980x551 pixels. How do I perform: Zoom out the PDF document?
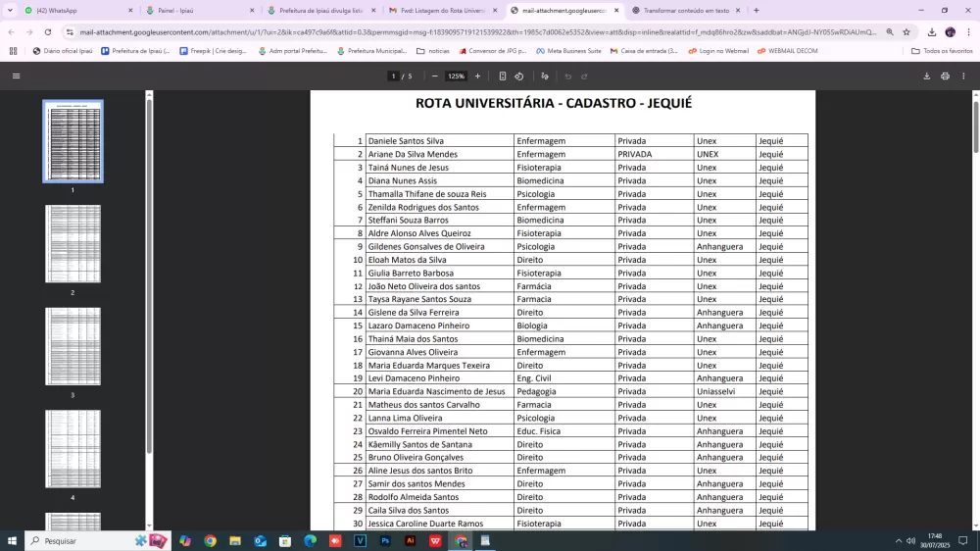pos(435,75)
